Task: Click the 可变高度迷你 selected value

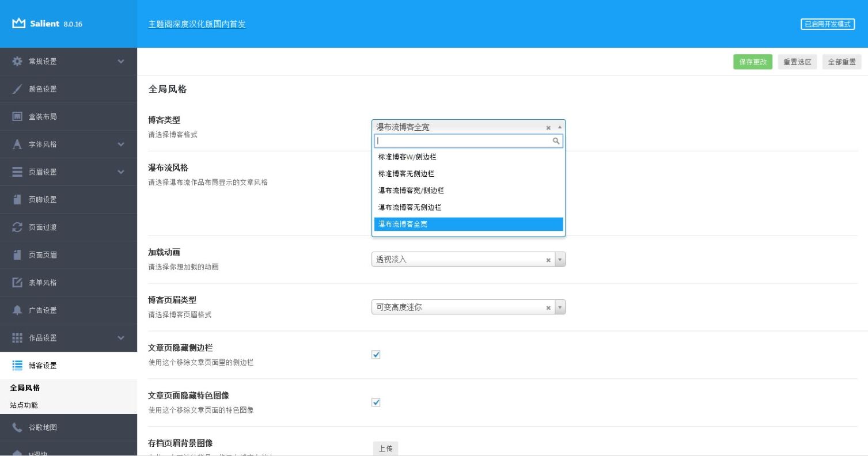Action: pyautogui.click(x=399, y=307)
